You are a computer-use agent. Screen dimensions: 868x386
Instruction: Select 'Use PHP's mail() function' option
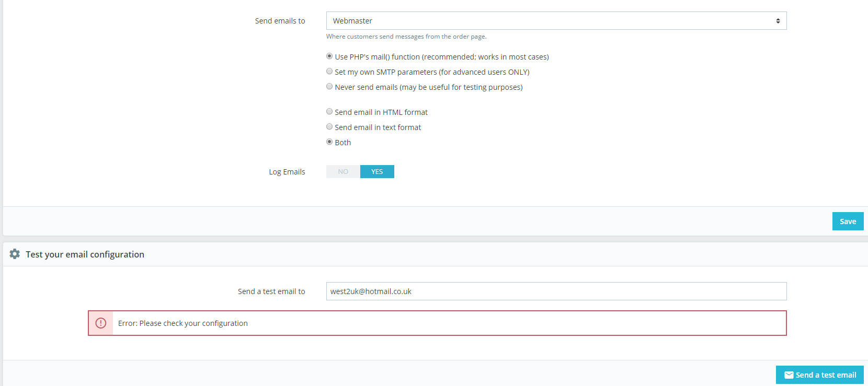tap(329, 56)
